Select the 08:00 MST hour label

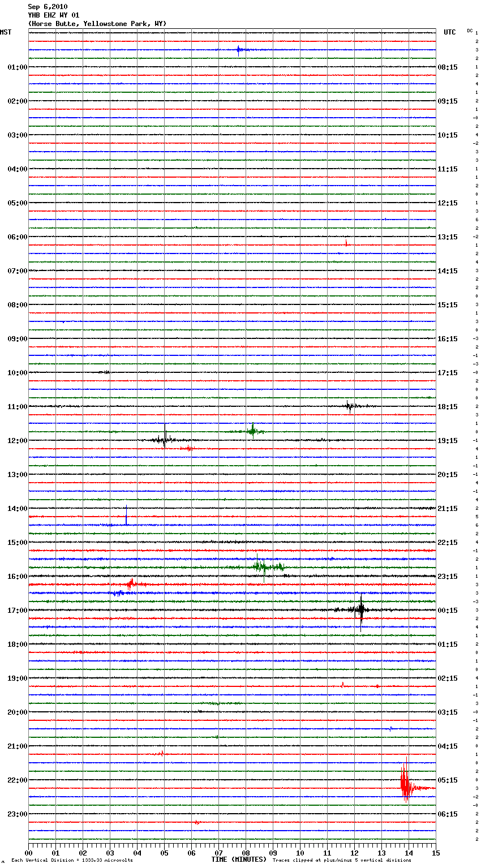(x=18, y=305)
